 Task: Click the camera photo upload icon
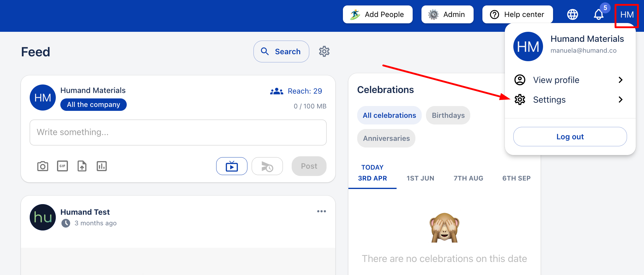tap(43, 166)
